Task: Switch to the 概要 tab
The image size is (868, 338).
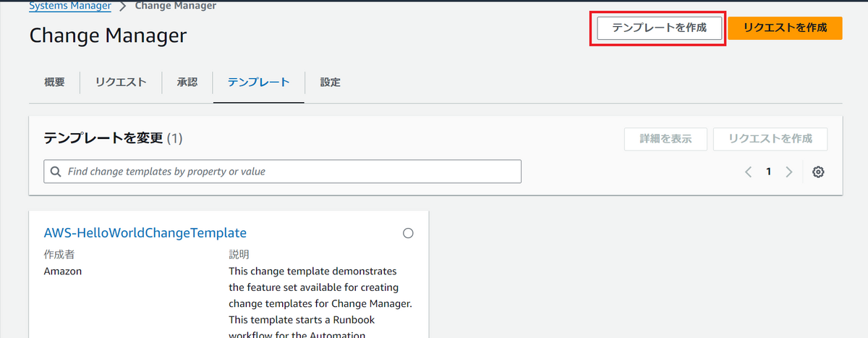Action: pos(54,83)
